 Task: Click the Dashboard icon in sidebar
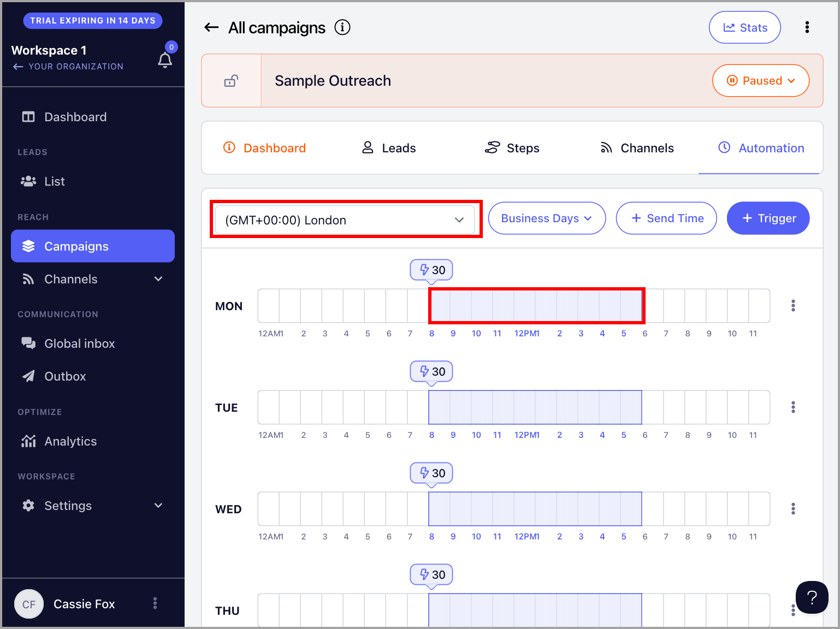tap(28, 117)
